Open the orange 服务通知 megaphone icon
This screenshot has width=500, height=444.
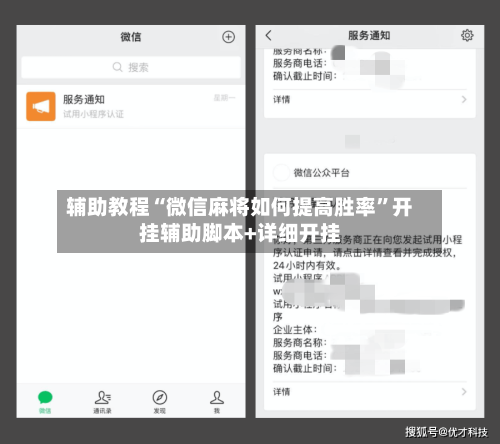[41, 106]
